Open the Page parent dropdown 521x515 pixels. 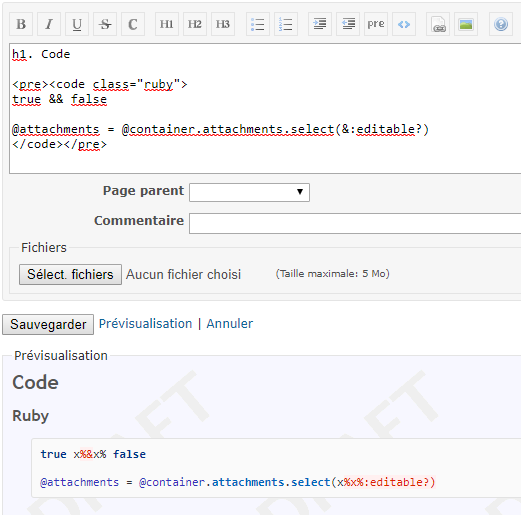pyautogui.click(x=249, y=192)
